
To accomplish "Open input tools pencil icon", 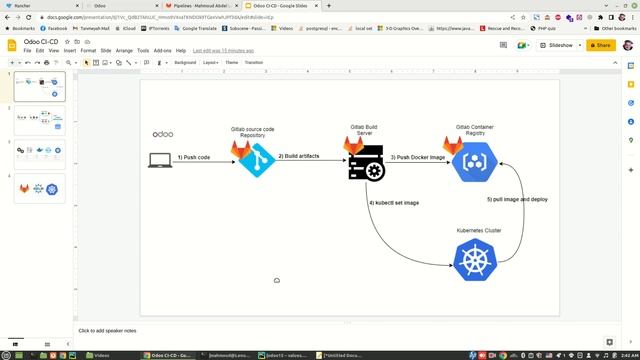I will 159,62.
